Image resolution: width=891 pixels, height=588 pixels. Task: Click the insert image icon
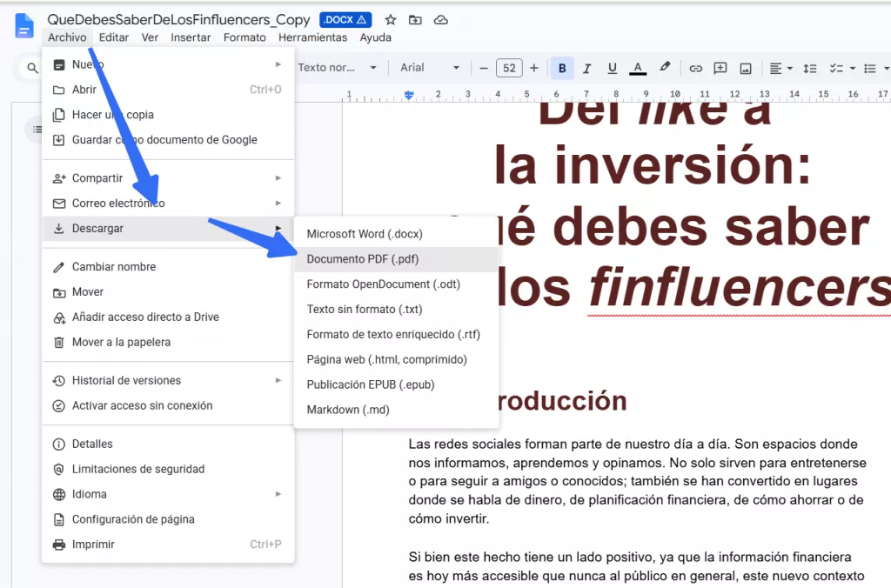746,68
